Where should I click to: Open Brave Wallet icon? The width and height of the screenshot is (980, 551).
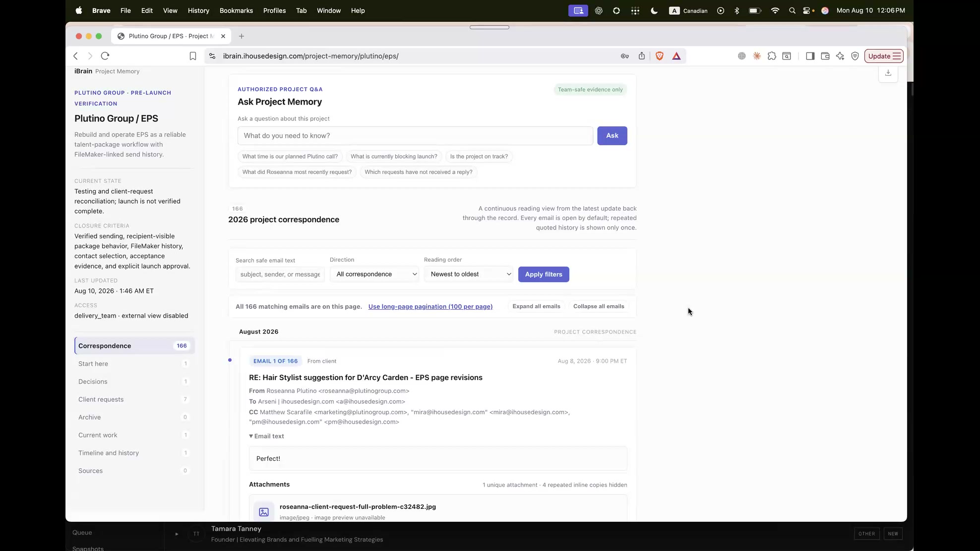[825, 56]
